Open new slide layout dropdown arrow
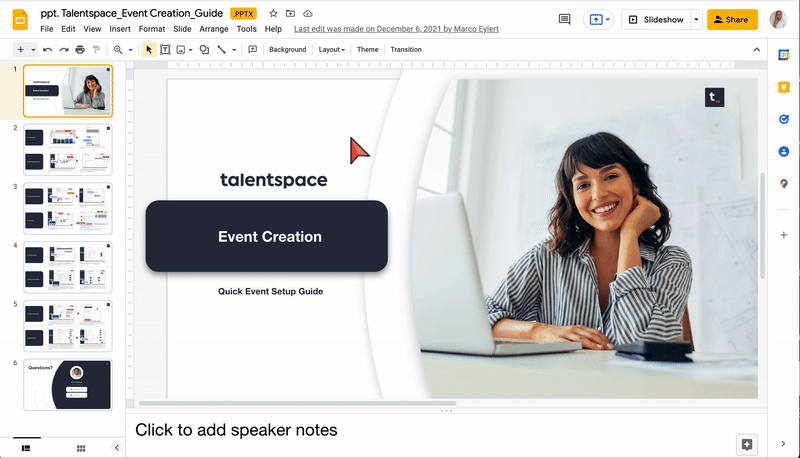800x458 pixels. (x=33, y=49)
